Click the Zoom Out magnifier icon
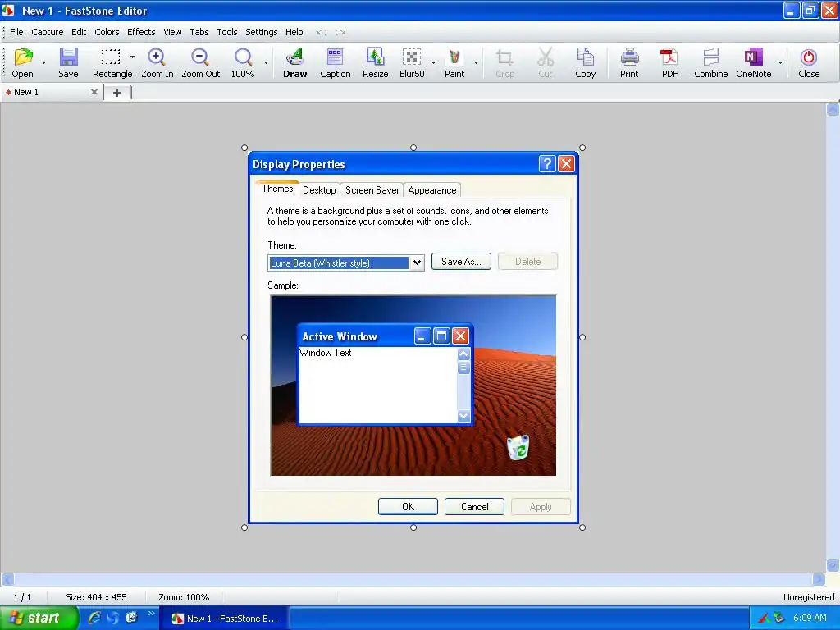This screenshot has height=630, width=840. point(200,62)
